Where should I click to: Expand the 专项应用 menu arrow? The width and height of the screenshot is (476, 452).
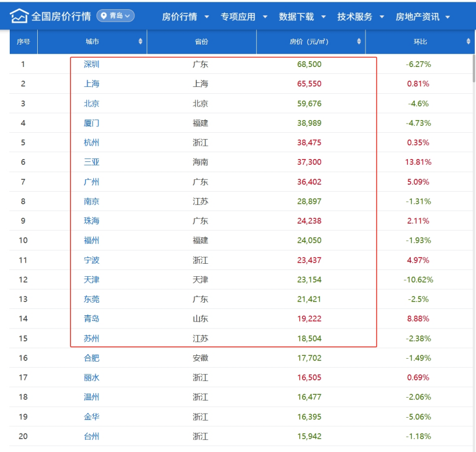[x=265, y=17]
